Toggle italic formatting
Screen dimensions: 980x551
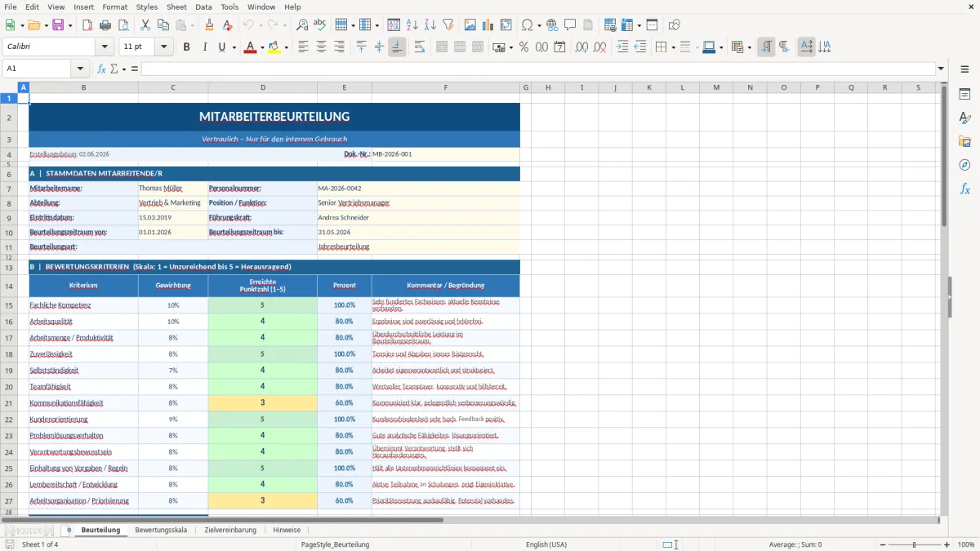click(204, 47)
